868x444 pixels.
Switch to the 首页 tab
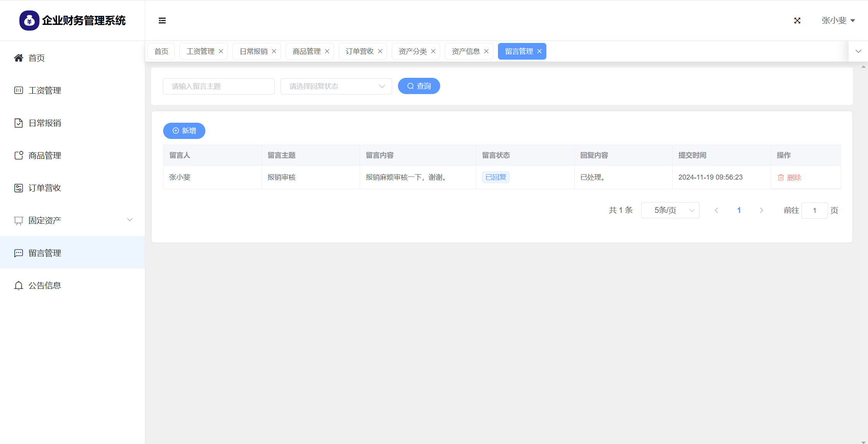click(161, 51)
